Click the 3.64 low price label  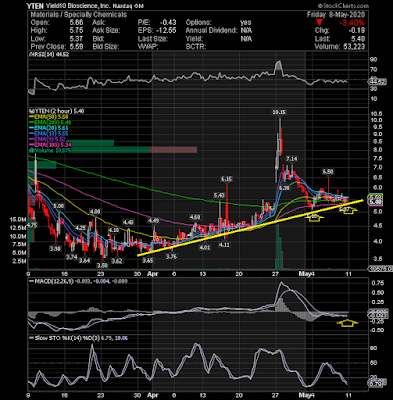click(84, 260)
